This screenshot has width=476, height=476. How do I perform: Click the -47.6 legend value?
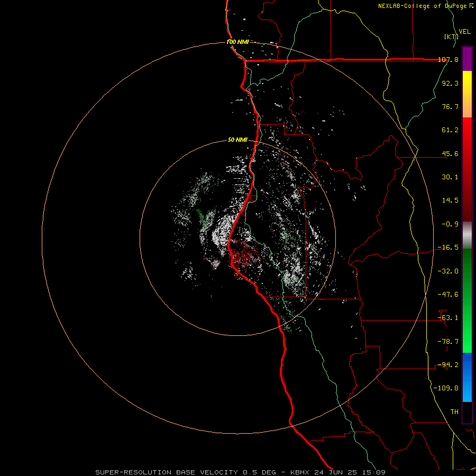tap(448, 295)
